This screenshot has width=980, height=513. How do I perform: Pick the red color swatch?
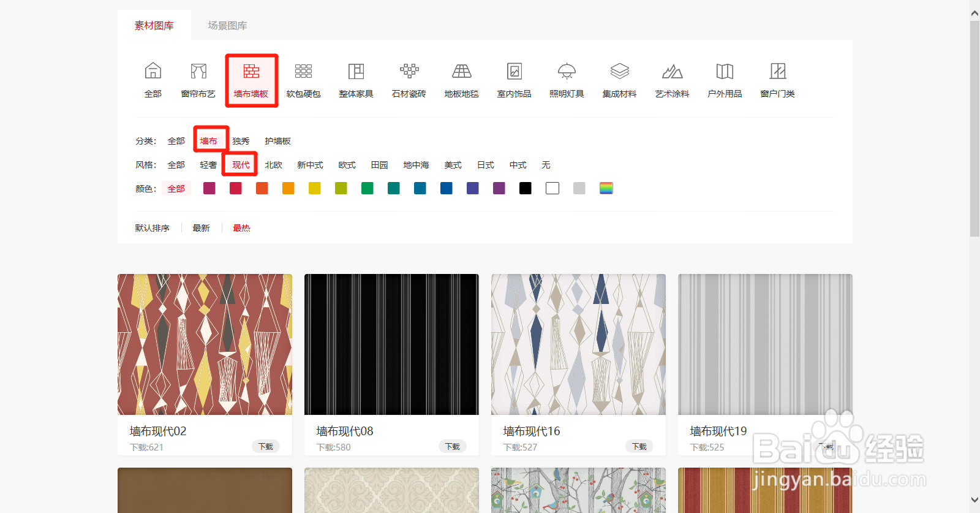[x=236, y=188]
